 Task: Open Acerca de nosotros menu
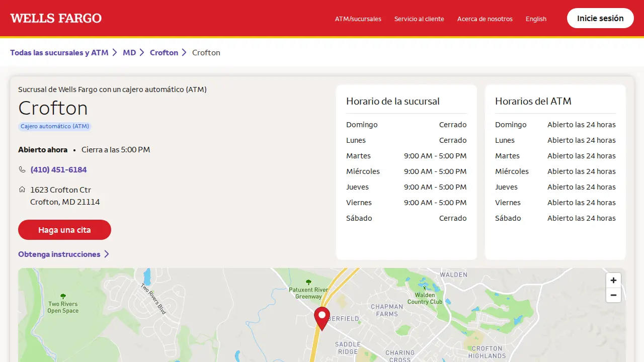485,19
